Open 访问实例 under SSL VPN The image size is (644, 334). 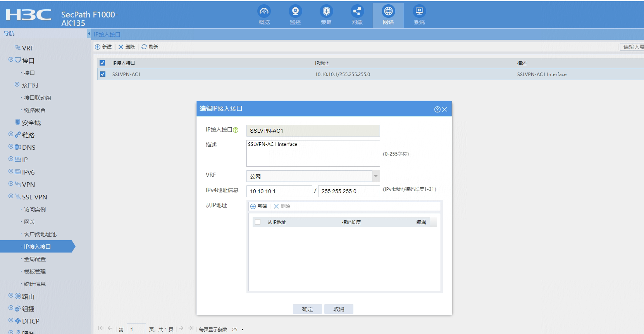(x=35, y=209)
